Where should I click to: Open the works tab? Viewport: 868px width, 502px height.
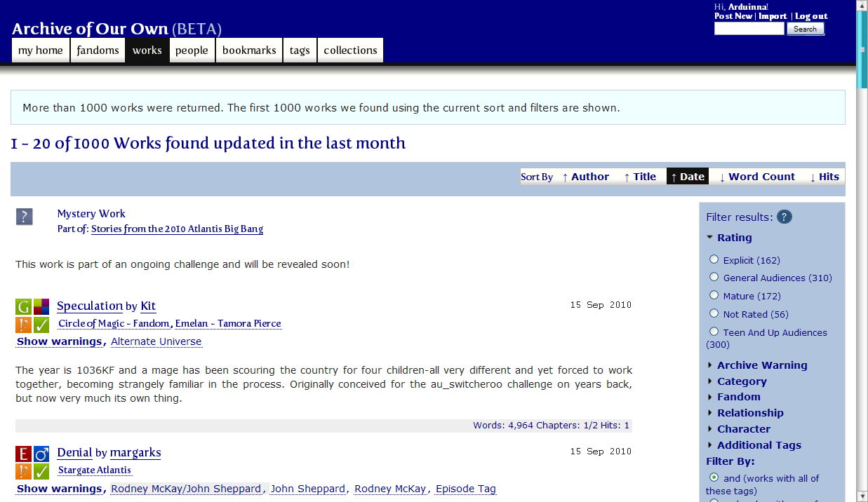click(x=147, y=50)
